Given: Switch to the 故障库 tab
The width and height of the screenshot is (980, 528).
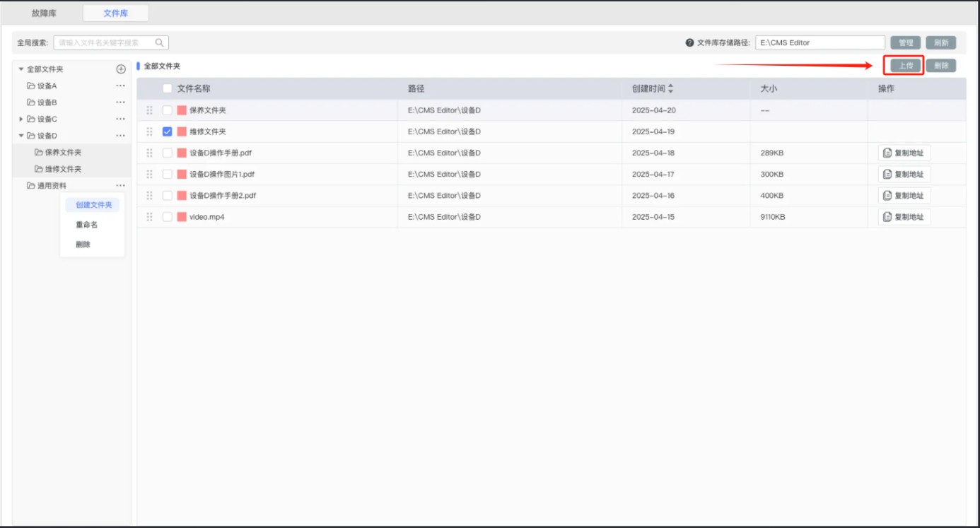Looking at the screenshot, I should pyautogui.click(x=44, y=13).
